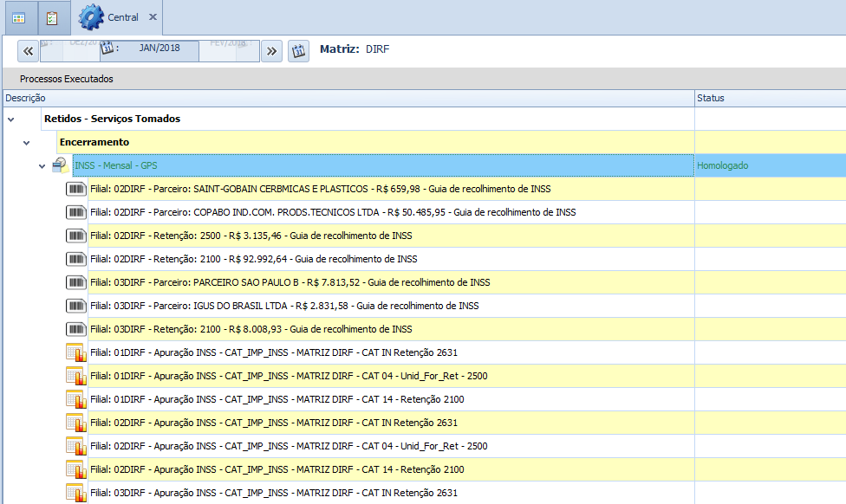Collapse the INSS - Mensal - GPS node
The image size is (846, 504).
click(42, 165)
